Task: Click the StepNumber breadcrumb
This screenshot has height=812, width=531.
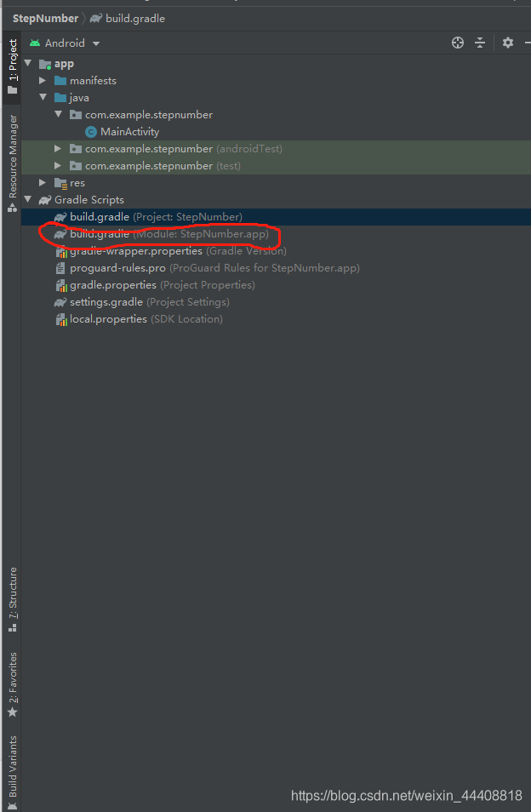Action: 46,19
